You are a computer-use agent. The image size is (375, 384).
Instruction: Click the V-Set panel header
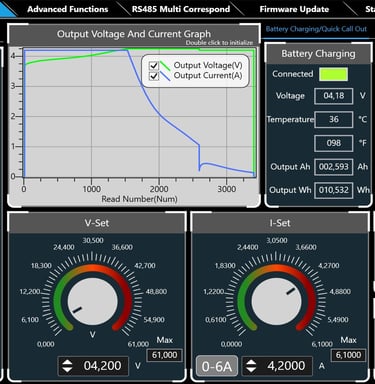click(97, 223)
